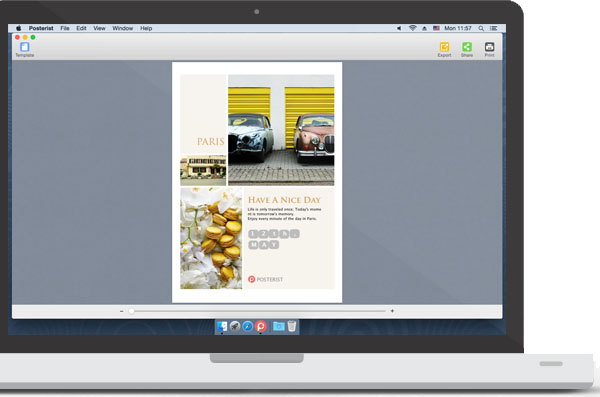
Task: Open Launchpad from the Dock
Action: click(235, 326)
